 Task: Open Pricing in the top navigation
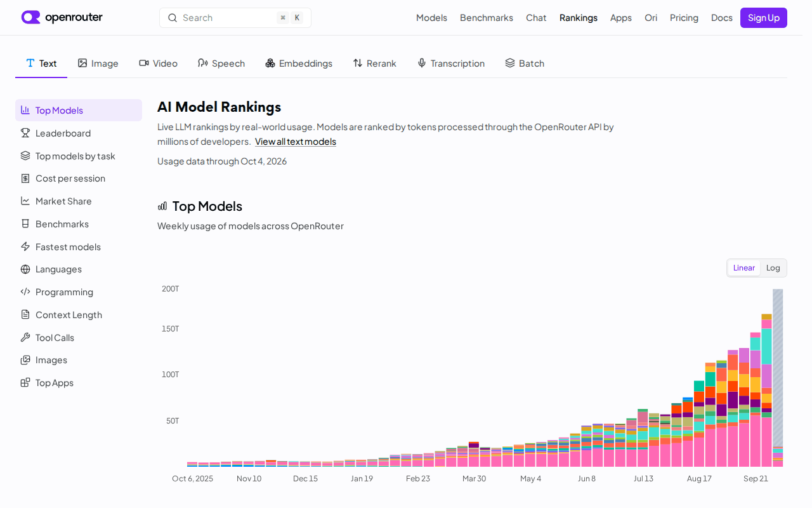point(684,18)
